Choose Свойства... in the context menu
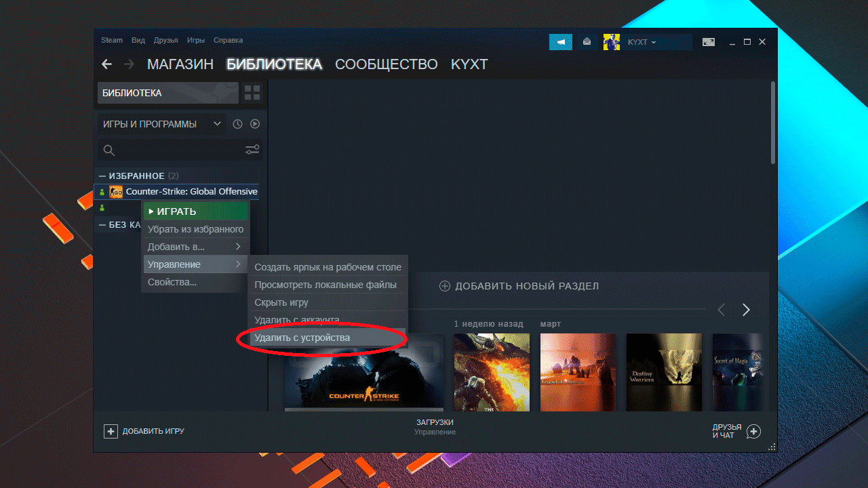868x488 pixels. pos(172,282)
